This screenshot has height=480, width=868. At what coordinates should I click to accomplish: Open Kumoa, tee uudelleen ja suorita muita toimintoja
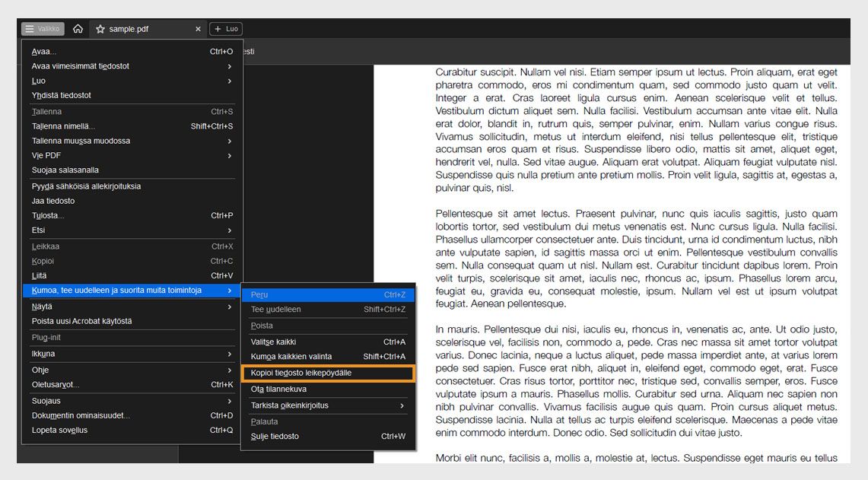tap(132, 290)
